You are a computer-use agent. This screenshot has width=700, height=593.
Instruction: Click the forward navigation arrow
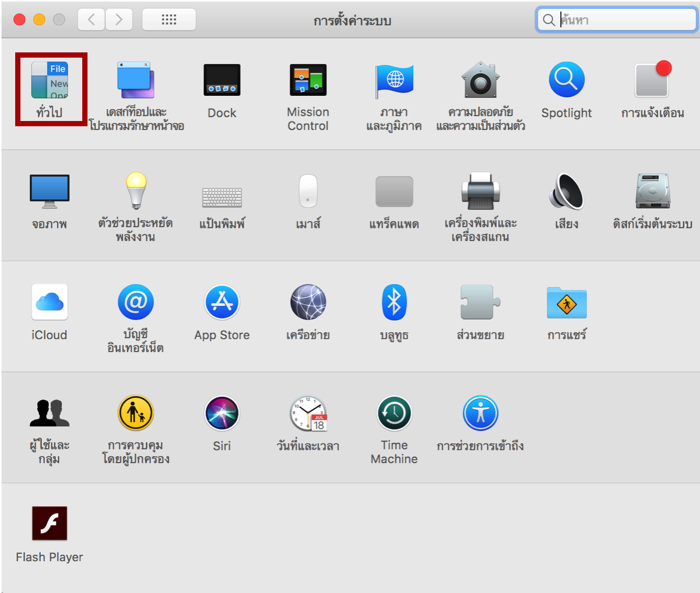119,20
